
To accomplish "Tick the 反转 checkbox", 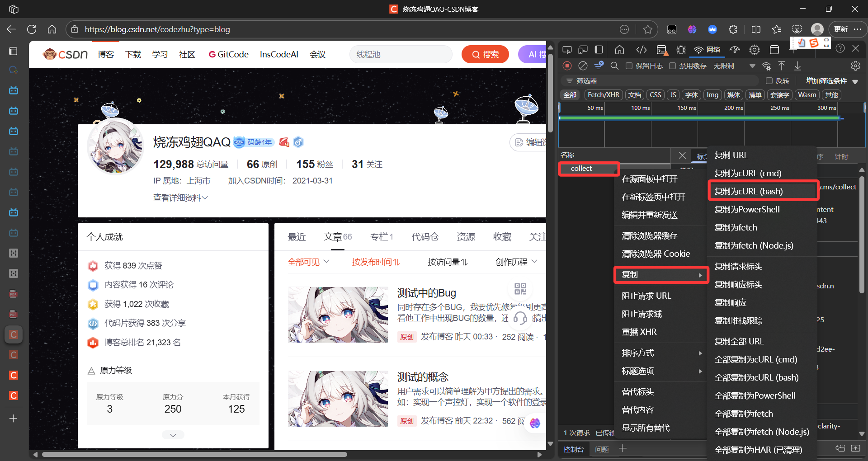I will tap(769, 81).
